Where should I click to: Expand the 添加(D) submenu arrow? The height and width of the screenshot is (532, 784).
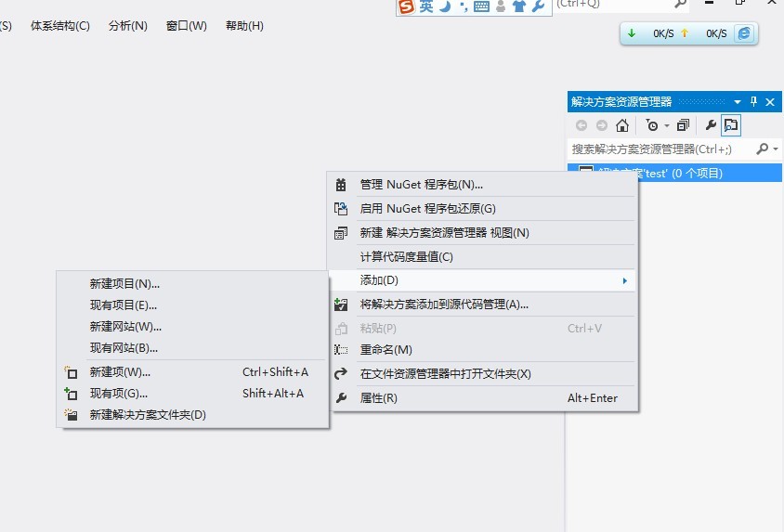(x=624, y=280)
